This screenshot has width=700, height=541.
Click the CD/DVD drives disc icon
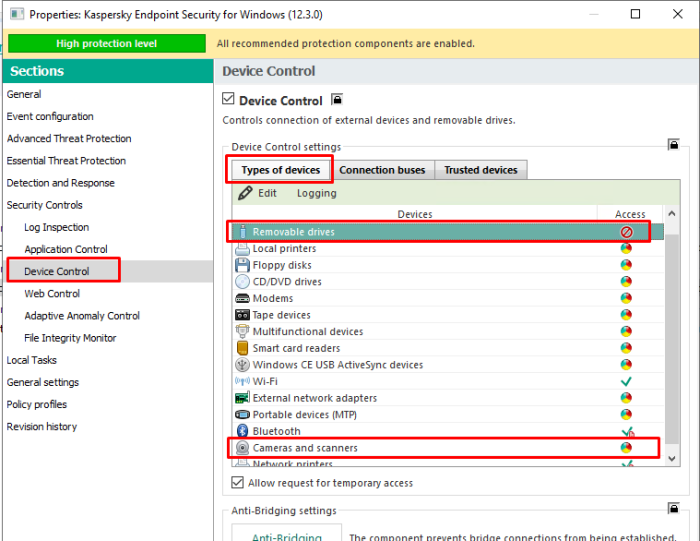242,282
